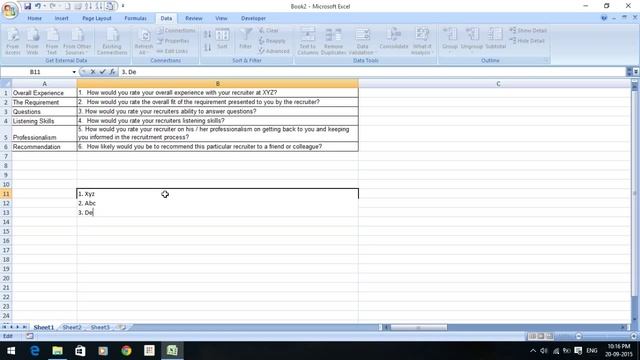Click Page Layout view button in status bar
Viewport: 640px width, 360px height.
[540, 336]
